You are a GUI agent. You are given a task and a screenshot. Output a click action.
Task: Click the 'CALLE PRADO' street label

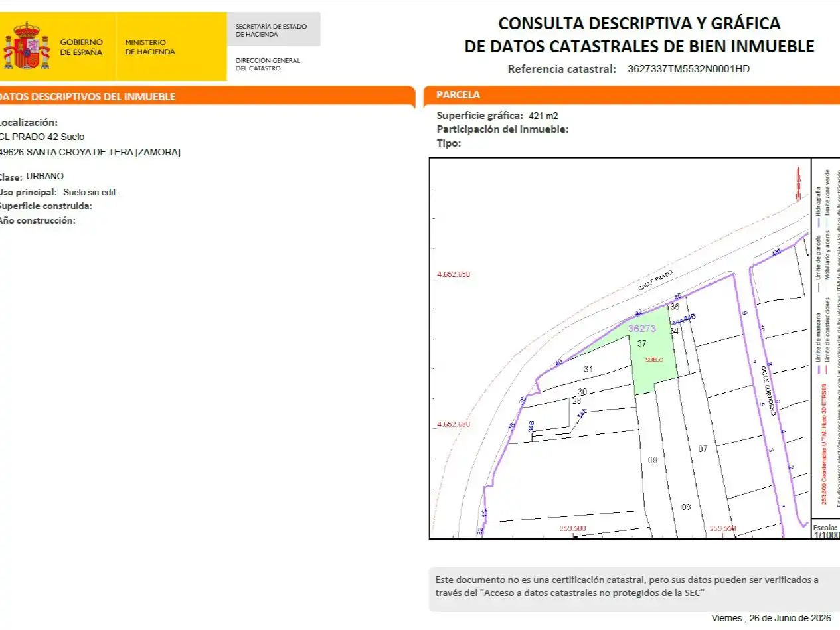[x=655, y=281]
